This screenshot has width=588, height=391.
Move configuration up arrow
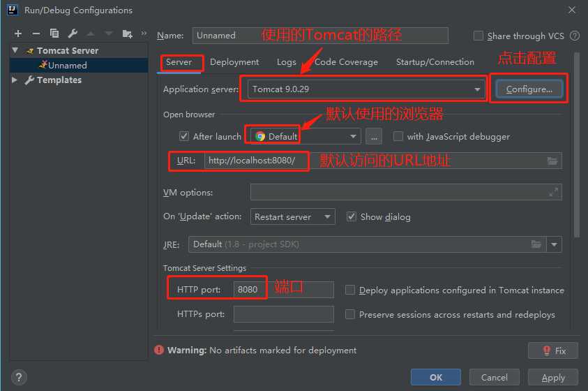click(91, 34)
